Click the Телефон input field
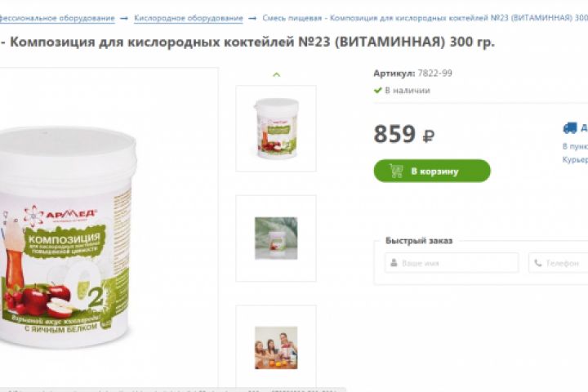 (x=559, y=263)
